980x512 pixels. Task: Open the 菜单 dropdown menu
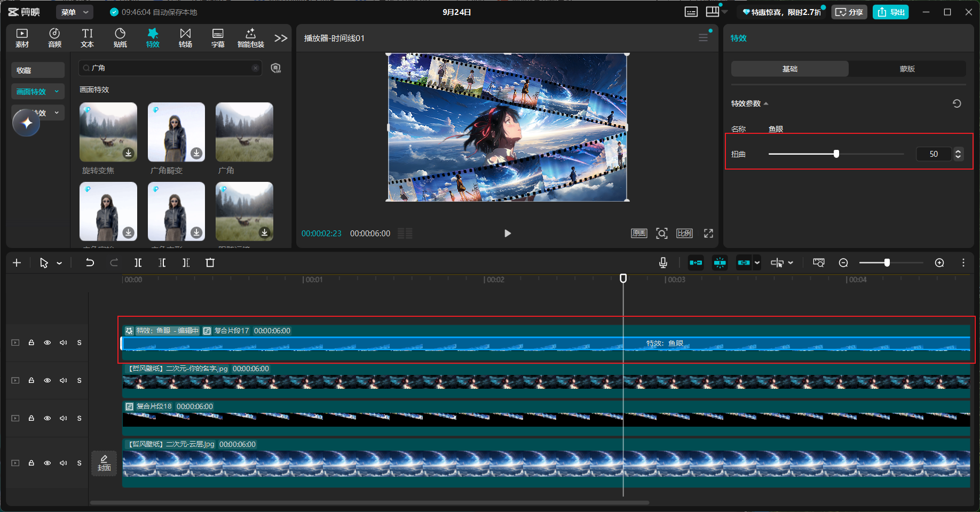(x=75, y=12)
